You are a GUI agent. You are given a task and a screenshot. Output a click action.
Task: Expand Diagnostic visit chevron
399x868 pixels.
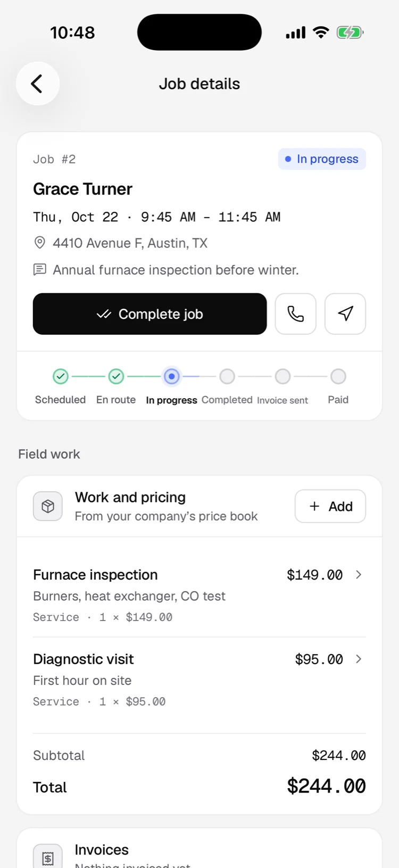tap(359, 659)
